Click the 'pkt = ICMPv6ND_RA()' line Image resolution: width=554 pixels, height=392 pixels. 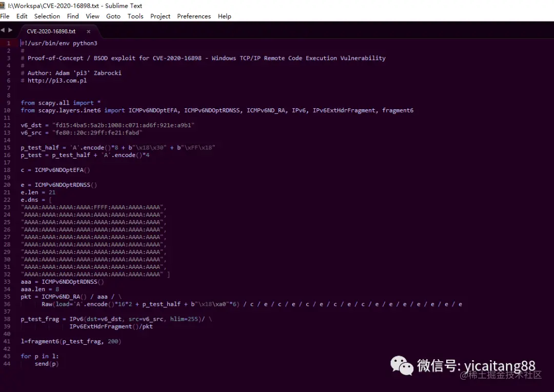pyautogui.click(x=71, y=297)
